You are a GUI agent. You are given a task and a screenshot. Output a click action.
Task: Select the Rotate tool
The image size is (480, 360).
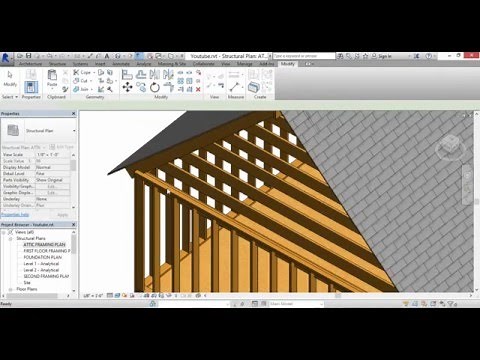click(x=154, y=87)
